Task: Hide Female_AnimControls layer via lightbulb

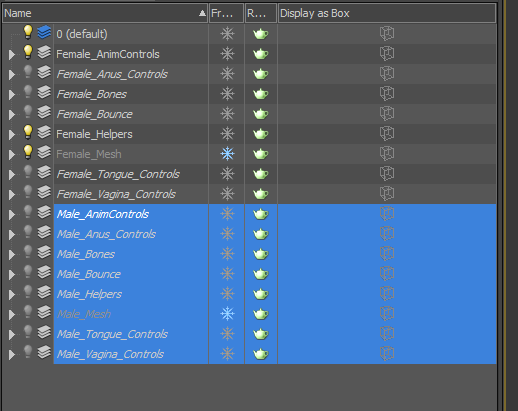Action: coord(28,52)
